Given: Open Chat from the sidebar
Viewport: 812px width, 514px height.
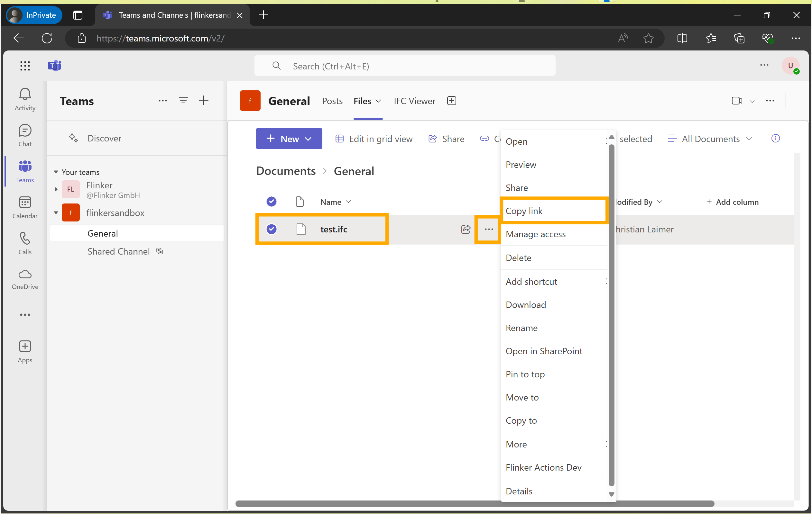Looking at the screenshot, I should 25,135.
